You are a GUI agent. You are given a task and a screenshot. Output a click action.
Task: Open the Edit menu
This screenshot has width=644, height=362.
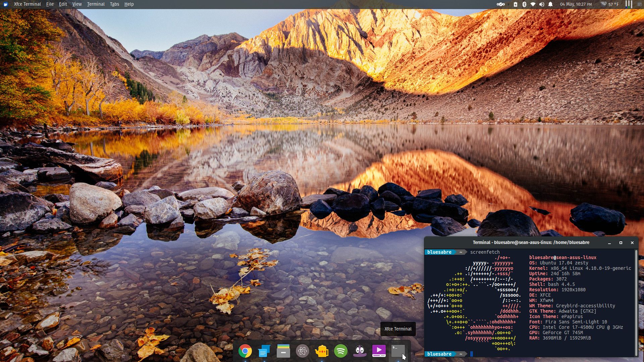point(63,4)
